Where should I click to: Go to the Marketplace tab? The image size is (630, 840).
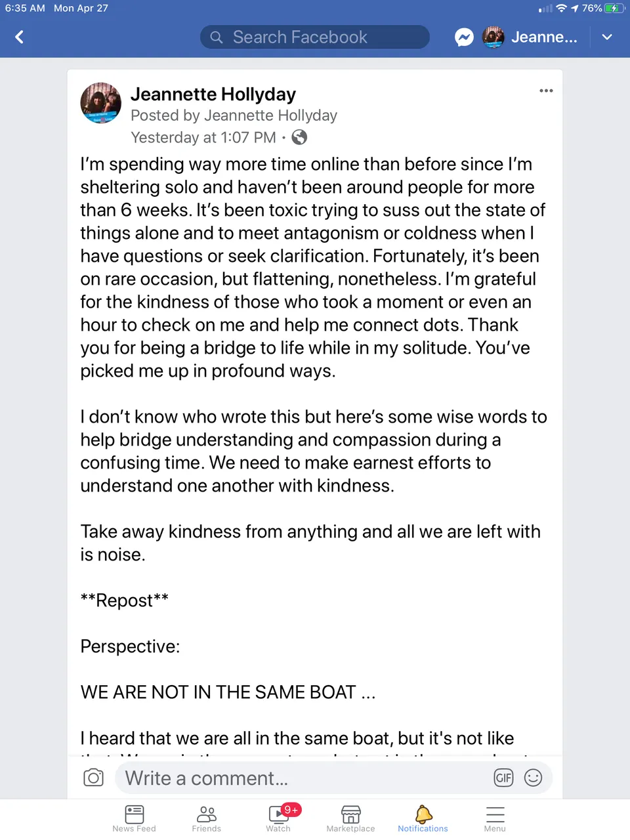pyautogui.click(x=351, y=818)
